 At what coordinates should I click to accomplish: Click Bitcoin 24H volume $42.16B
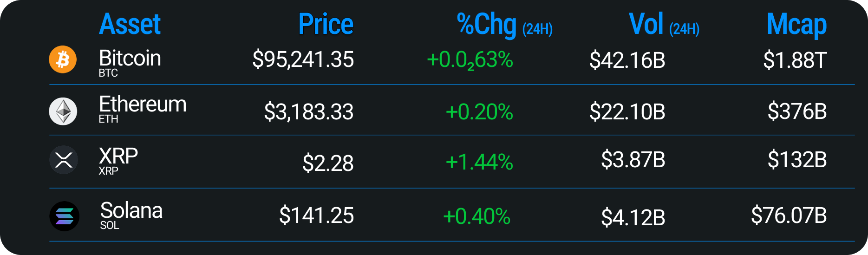click(x=627, y=60)
